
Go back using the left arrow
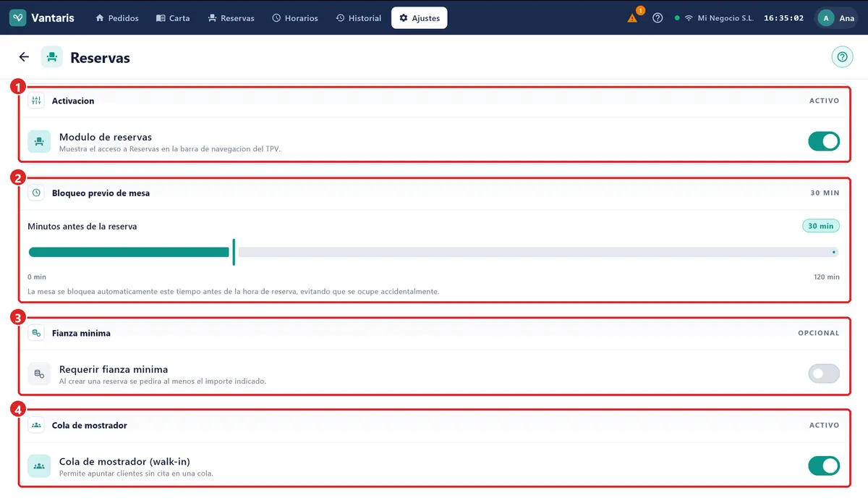tap(24, 57)
